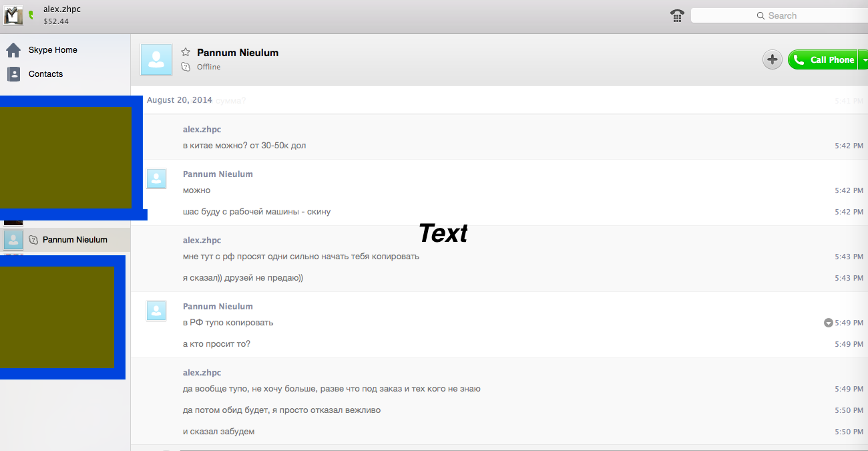Star Pannum Nieulum as a favorite
This screenshot has height=451, width=868.
click(186, 52)
